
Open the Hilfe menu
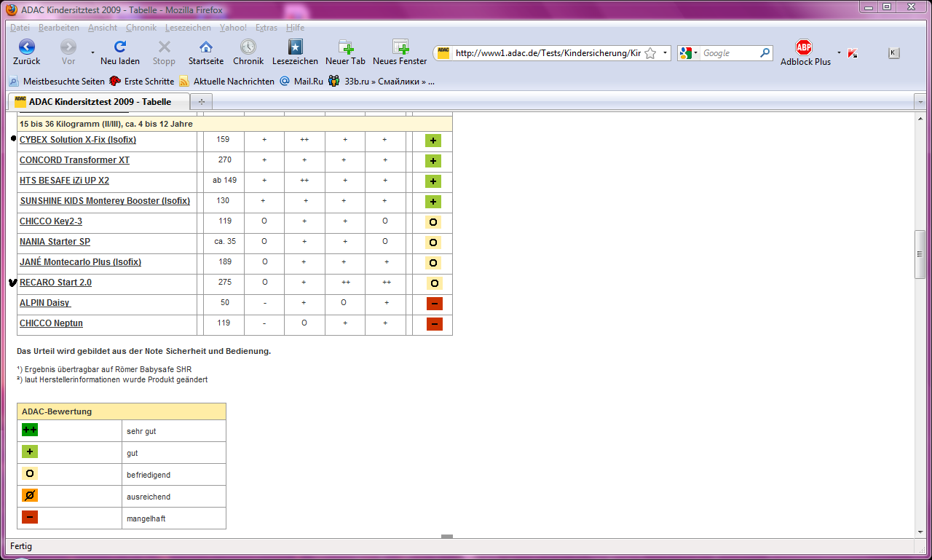click(296, 28)
